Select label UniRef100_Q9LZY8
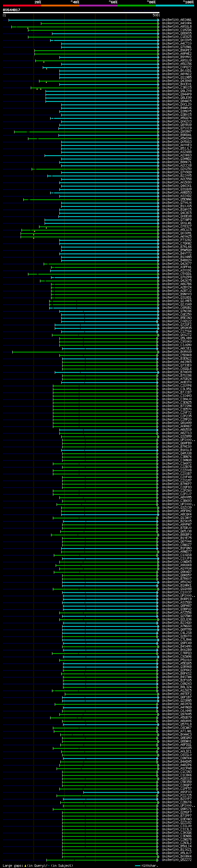This screenshot has width=197, height=868. tap(176, 91)
